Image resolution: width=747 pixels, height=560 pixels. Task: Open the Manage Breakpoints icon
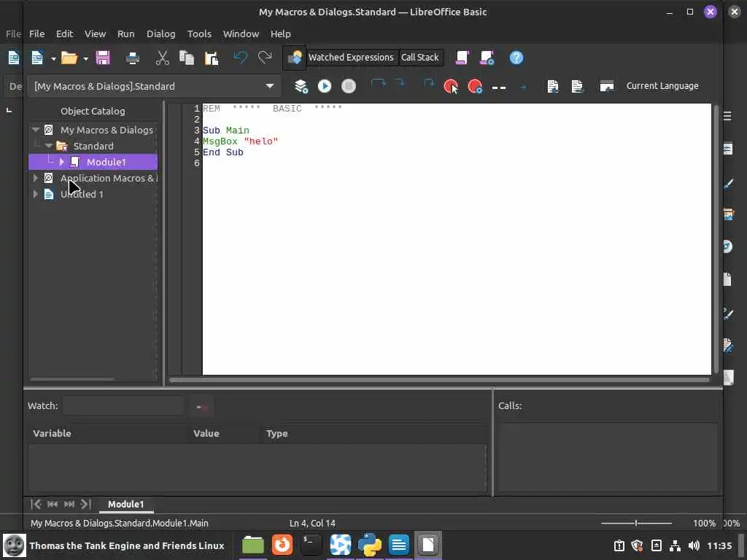(475, 86)
